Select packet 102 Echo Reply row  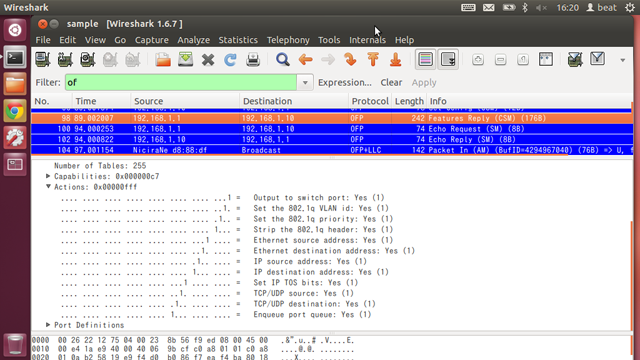coord(331,140)
